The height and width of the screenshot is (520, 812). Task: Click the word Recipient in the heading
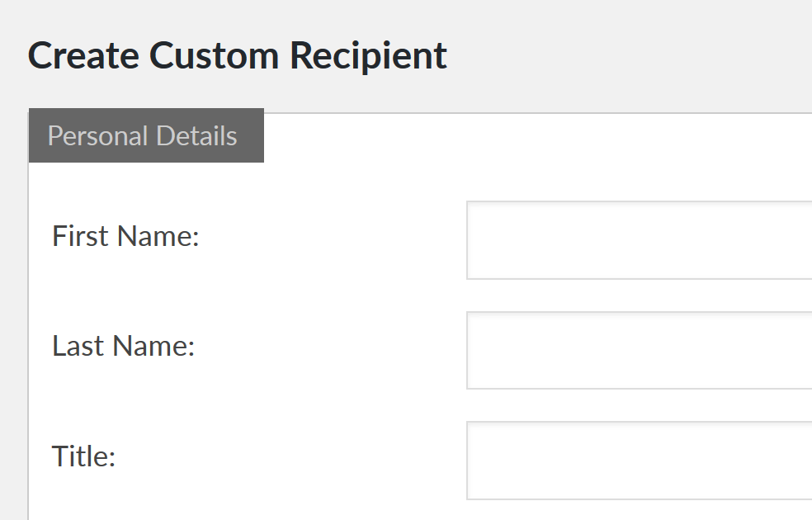pyautogui.click(x=368, y=56)
